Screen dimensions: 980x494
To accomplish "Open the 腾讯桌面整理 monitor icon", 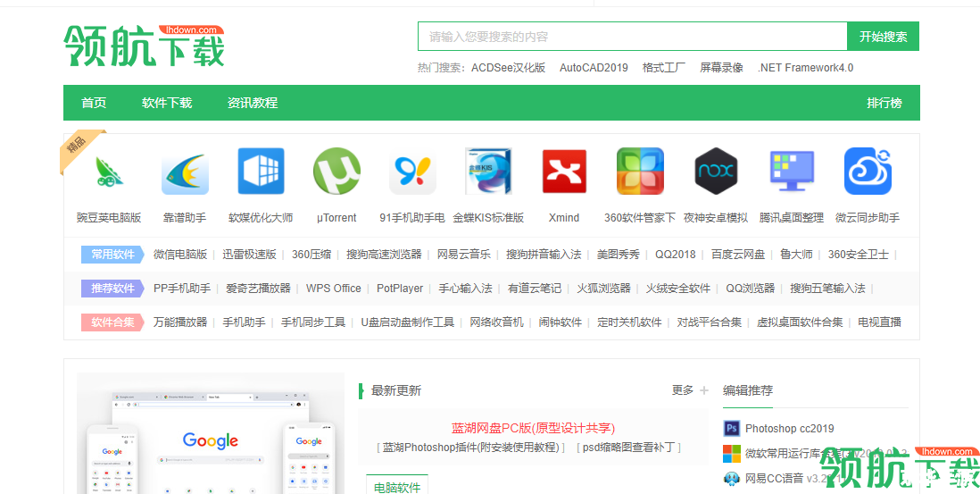I will [x=792, y=172].
